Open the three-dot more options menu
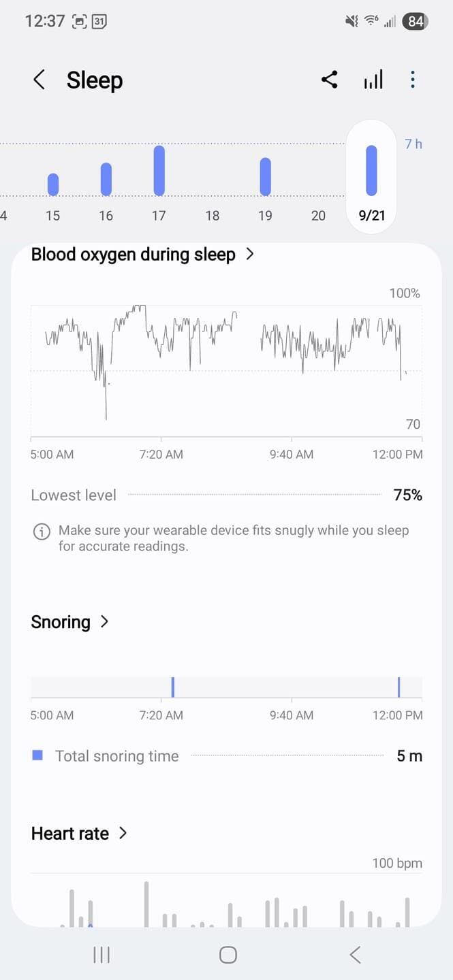This screenshot has height=980, width=453. pos(413,80)
